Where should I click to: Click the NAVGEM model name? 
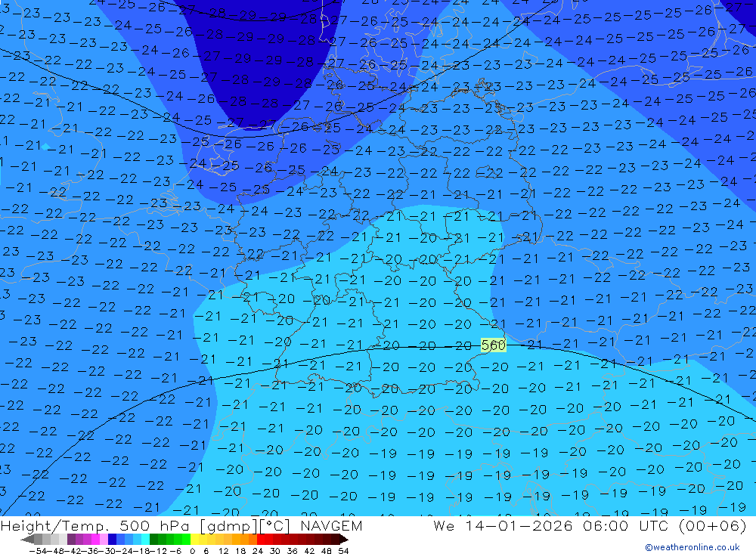[x=331, y=525]
